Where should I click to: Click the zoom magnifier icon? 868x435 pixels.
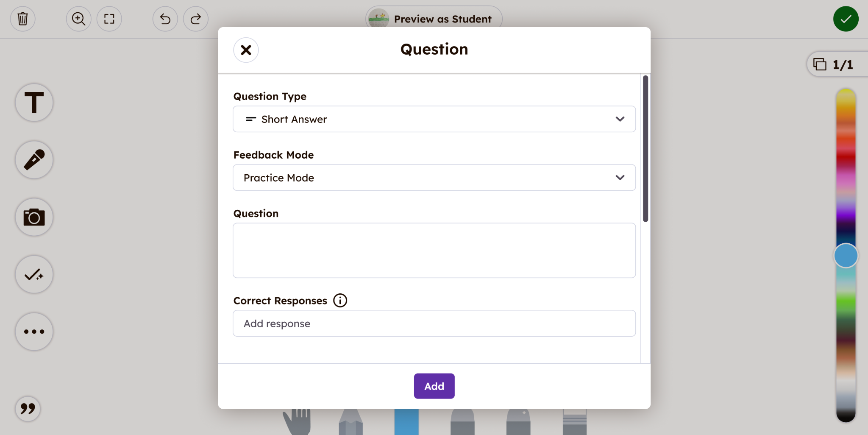[78, 19]
